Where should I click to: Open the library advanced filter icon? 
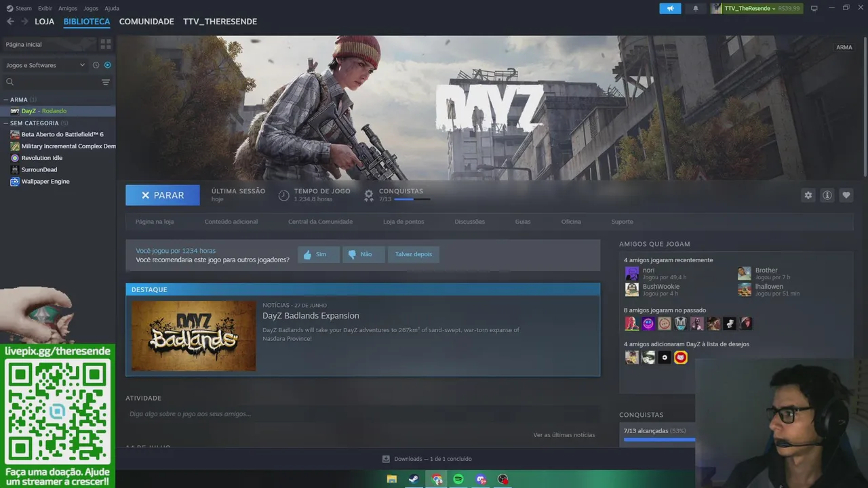click(106, 82)
